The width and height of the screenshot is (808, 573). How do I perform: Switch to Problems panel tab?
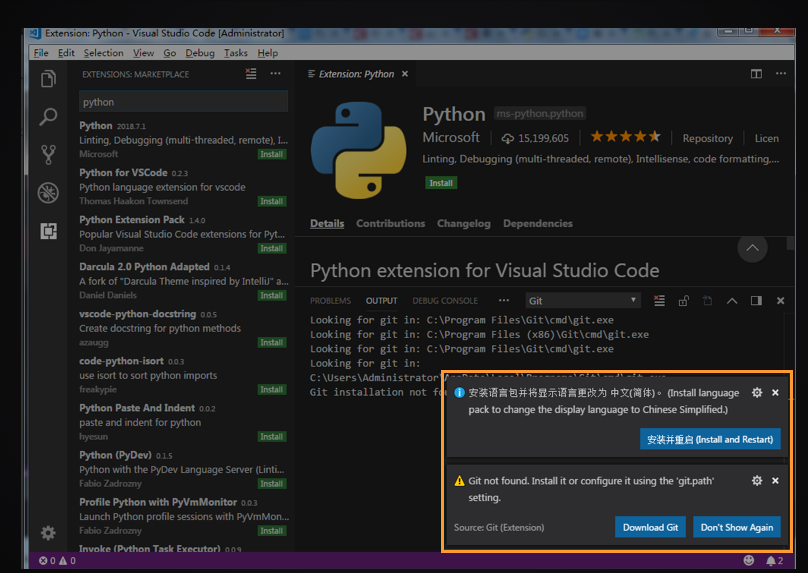pos(330,301)
